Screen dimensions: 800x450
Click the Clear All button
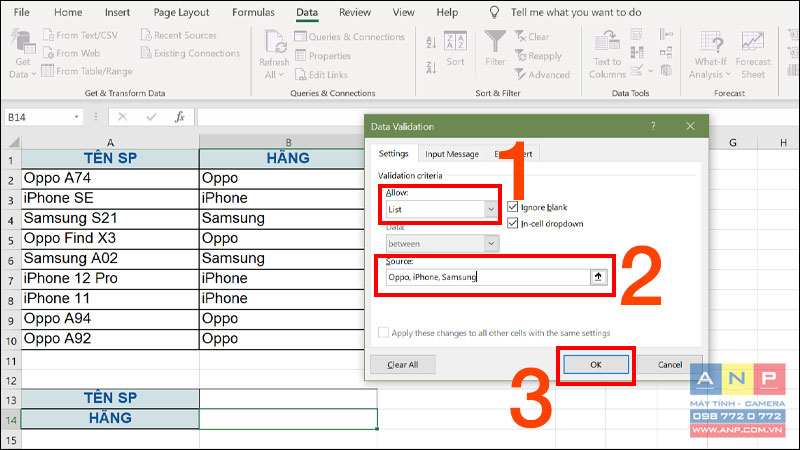pos(403,365)
